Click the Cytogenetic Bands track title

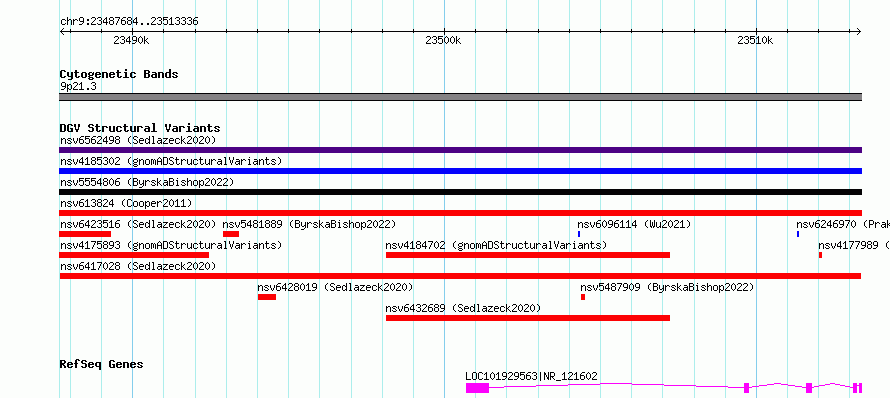tap(119, 74)
